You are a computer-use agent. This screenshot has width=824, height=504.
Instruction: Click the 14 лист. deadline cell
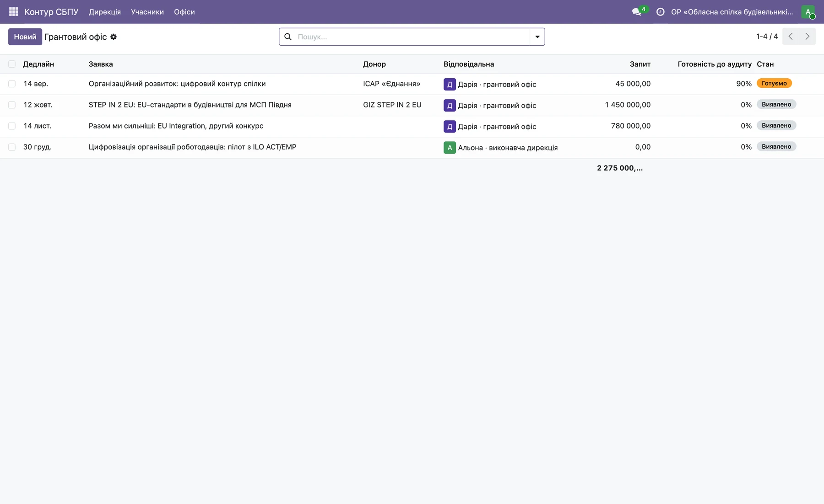[x=38, y=126]
